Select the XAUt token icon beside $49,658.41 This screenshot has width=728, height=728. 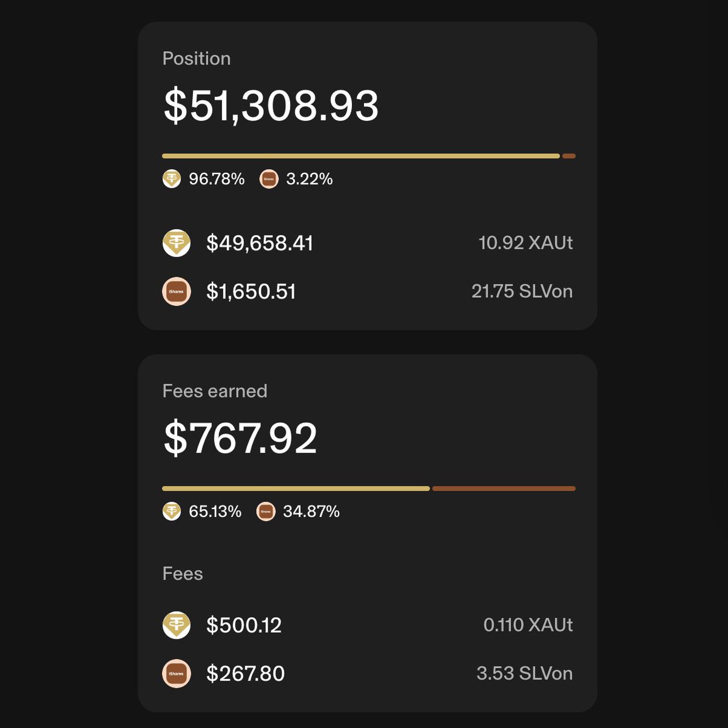[177, 243]
